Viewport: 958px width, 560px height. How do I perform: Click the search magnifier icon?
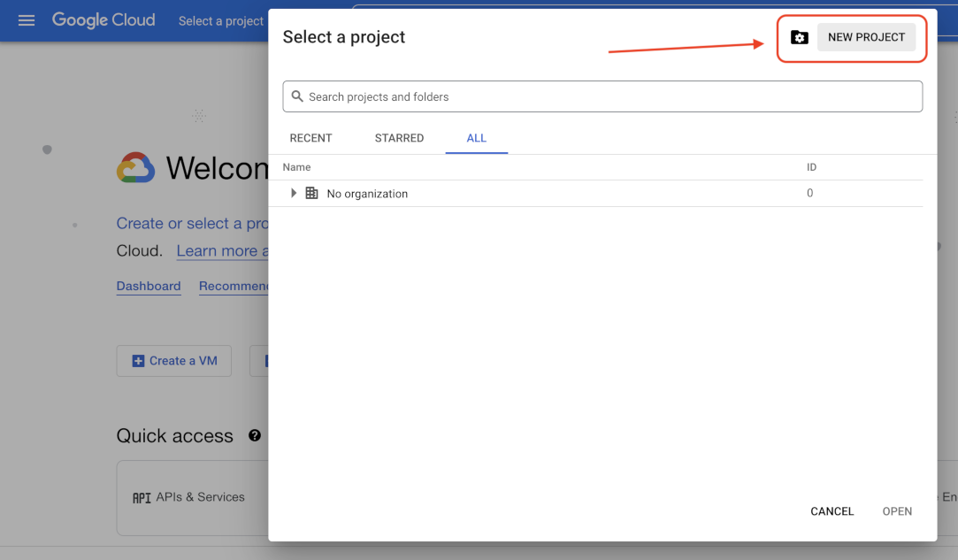(x=297, y=96)
